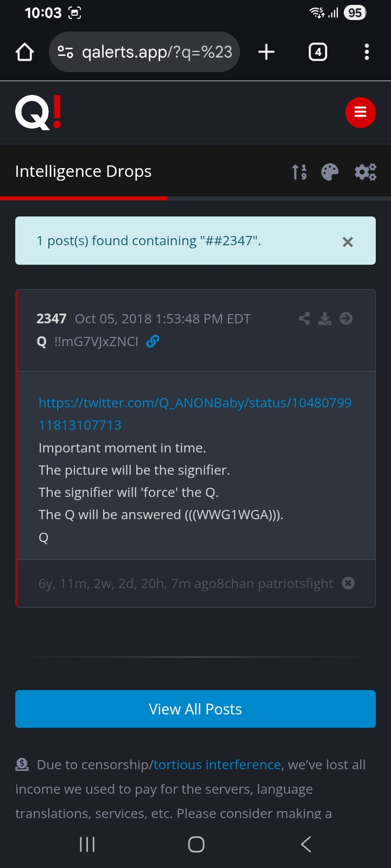Open the tortious interference link
This screenshot has width=391, height=868.
pos(217,764)
